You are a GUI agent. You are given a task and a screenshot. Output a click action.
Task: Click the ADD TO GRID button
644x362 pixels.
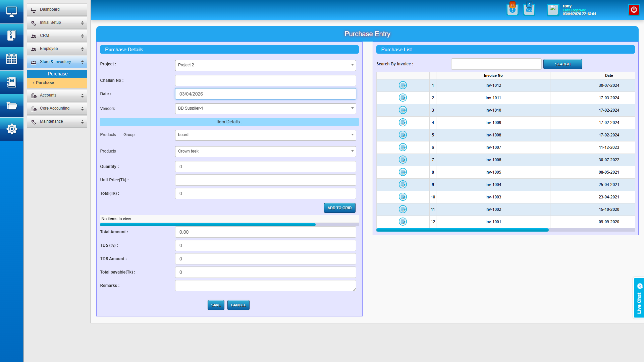click(x=339, y=208)
